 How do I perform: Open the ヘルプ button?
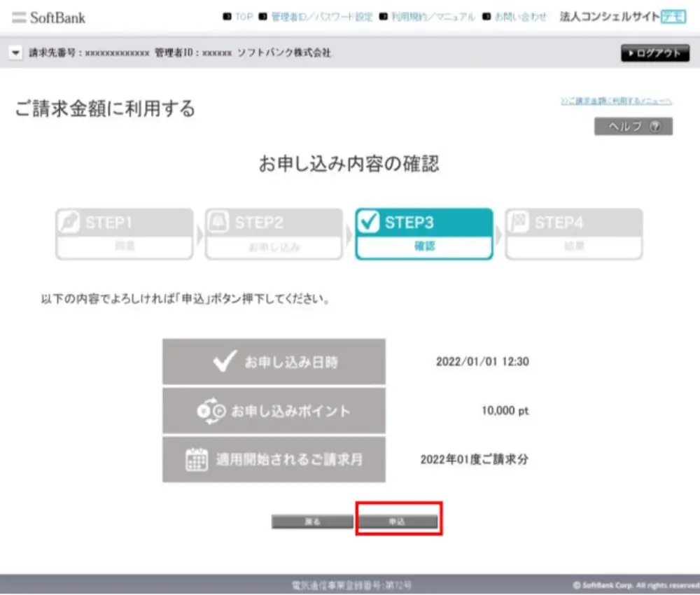point(633,126)
